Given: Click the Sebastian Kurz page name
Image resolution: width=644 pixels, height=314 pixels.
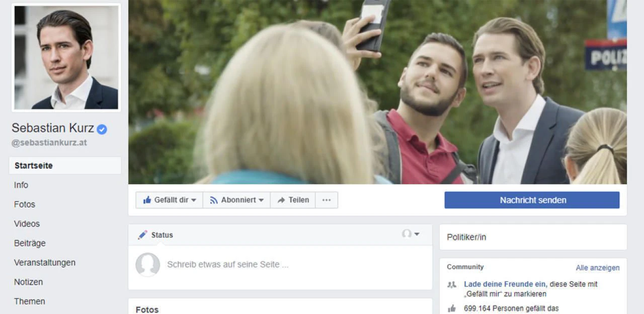Looking at the screenshot, I should point(53,128).
